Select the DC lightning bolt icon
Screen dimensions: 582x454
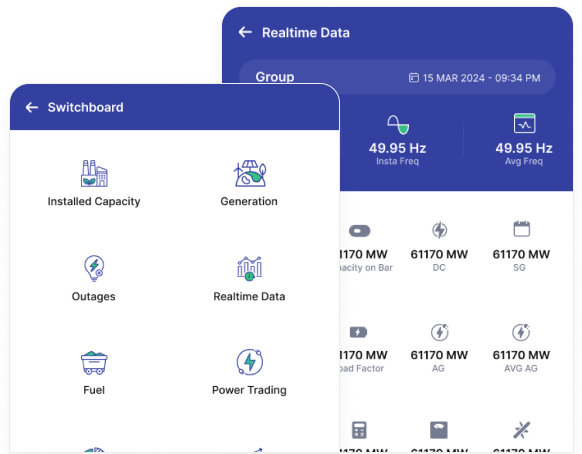[x=439, y=230]
